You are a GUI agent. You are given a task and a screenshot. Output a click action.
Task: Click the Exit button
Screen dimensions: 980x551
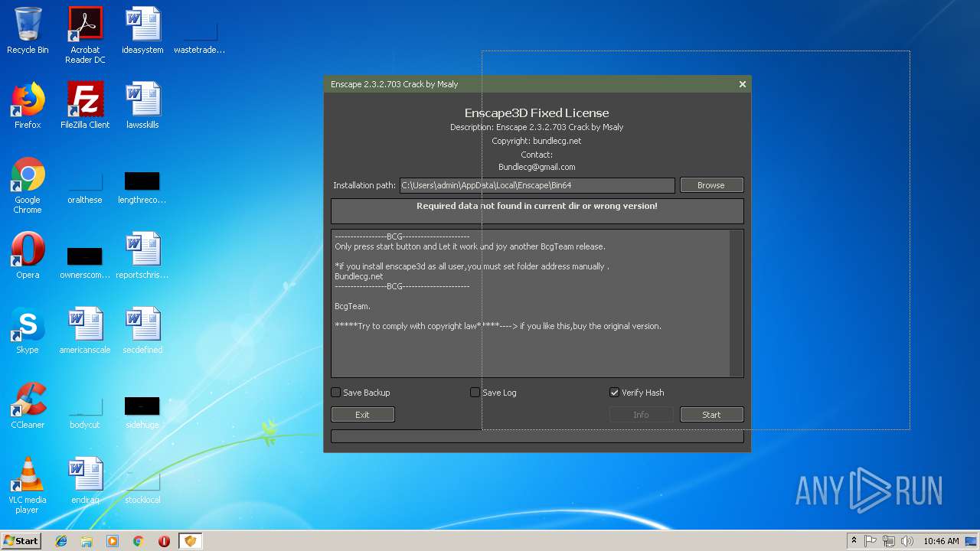363,415
